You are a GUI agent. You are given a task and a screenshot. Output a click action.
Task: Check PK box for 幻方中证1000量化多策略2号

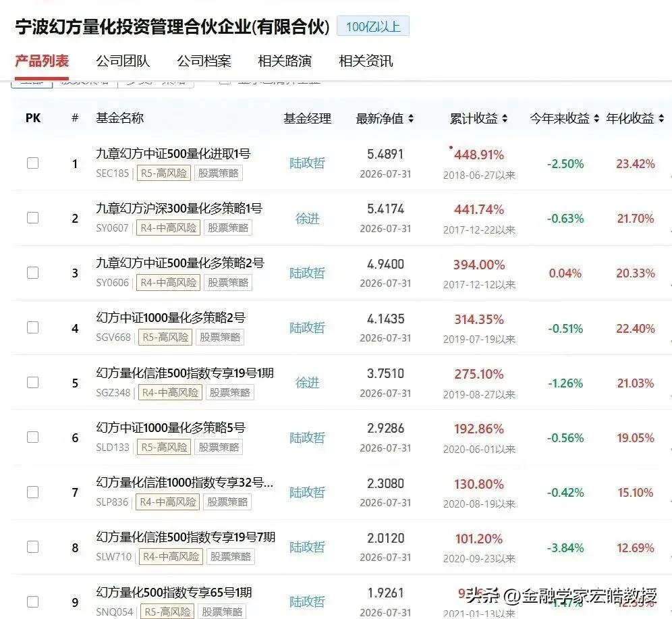[32, 327]
